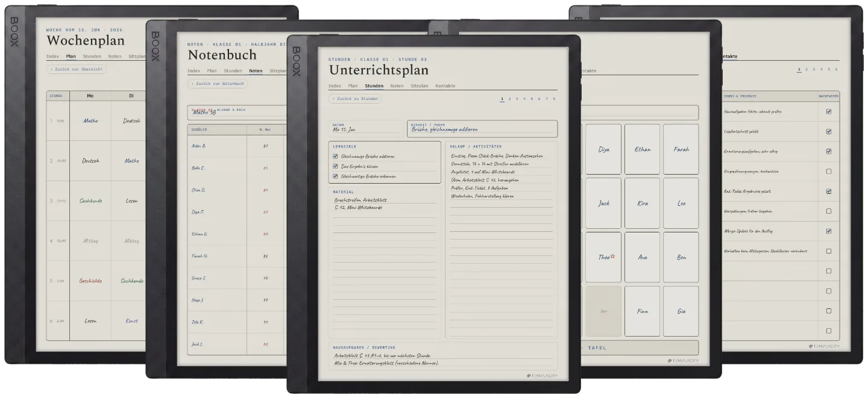Screen dimensions: 868x398
Task: Check the box for 'Verspätungen; früher losgehen'
Action: (828, 211)
